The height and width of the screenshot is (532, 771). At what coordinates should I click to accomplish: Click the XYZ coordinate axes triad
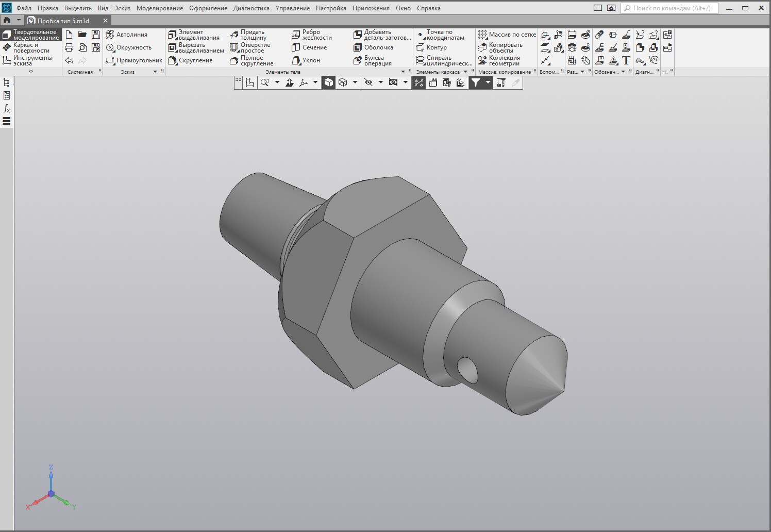click(x=51, y=489)
